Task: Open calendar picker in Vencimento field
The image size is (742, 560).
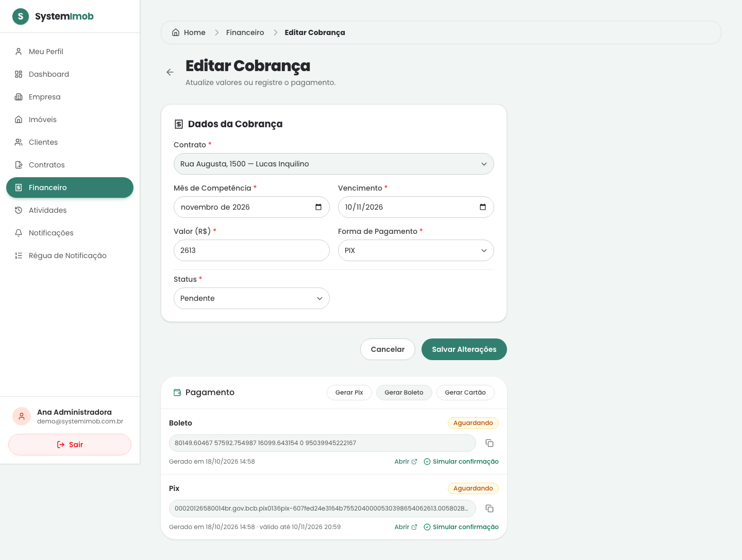Action: tap(483, 207)
